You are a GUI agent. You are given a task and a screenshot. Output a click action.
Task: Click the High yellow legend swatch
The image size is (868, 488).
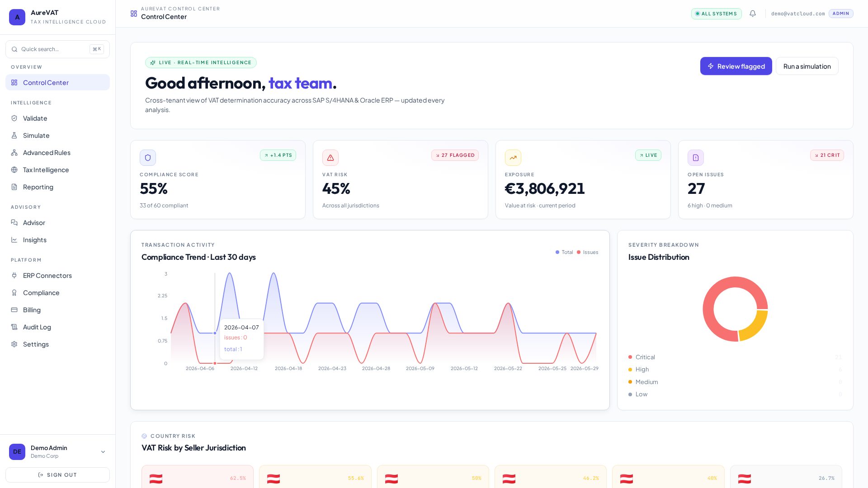click(x=630, y=370)
